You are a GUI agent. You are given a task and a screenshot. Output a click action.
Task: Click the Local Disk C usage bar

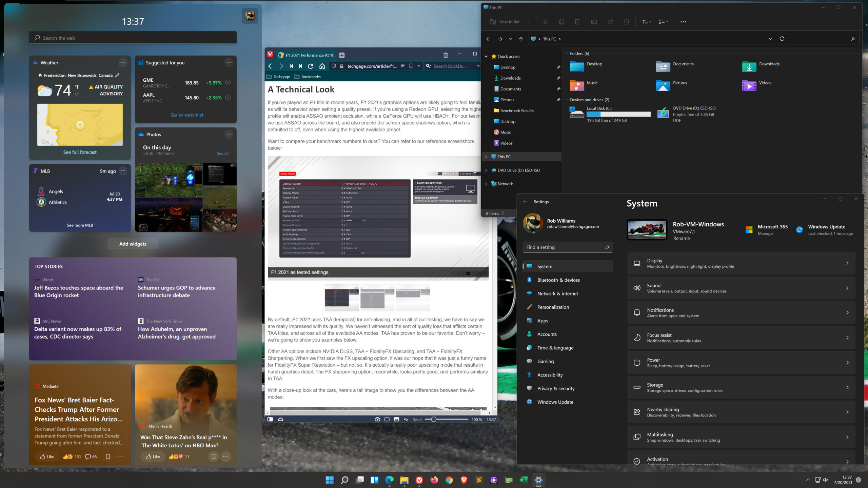[619, 114]
